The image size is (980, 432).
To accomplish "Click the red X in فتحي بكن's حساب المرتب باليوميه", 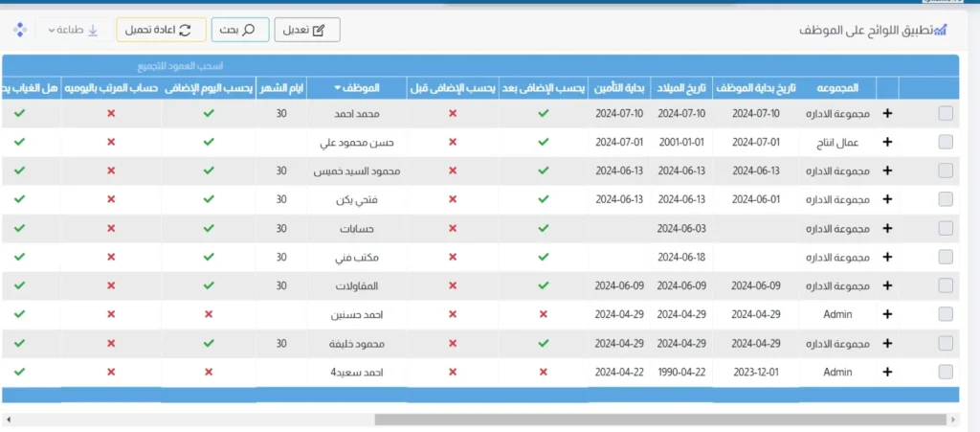I will coord(111,199).
